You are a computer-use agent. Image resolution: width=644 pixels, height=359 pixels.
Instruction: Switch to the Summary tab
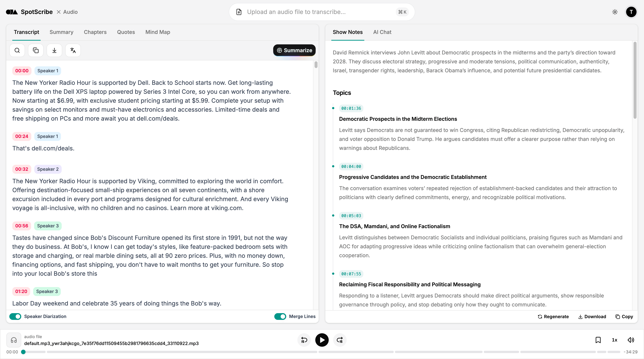[x=61, y=32]
